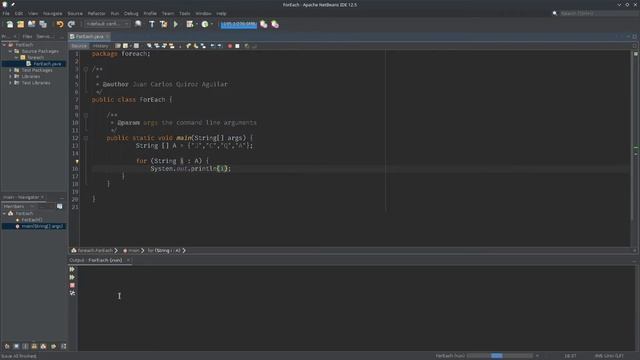This screenshot has height=360, width=640.
Task: Click the globe-like browser icon in toolbar
Action: click(138, 24)
